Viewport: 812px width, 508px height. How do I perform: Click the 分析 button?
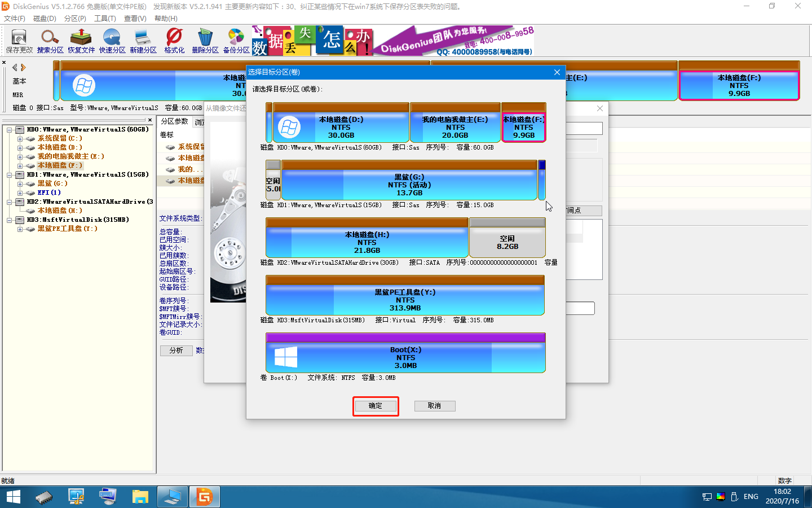click(176, 351)
